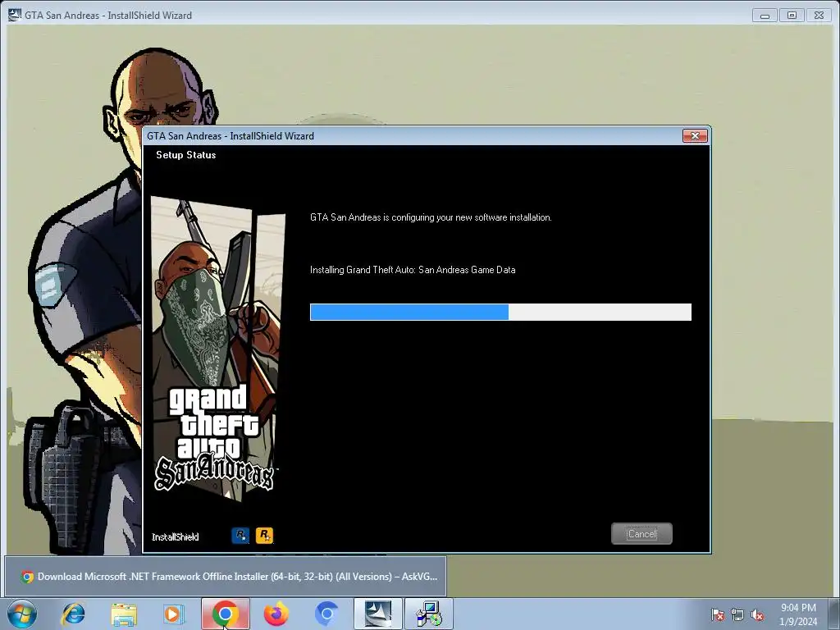
Task: Minimize the background InstallShield Wizard window
Action: click(765, 16)
